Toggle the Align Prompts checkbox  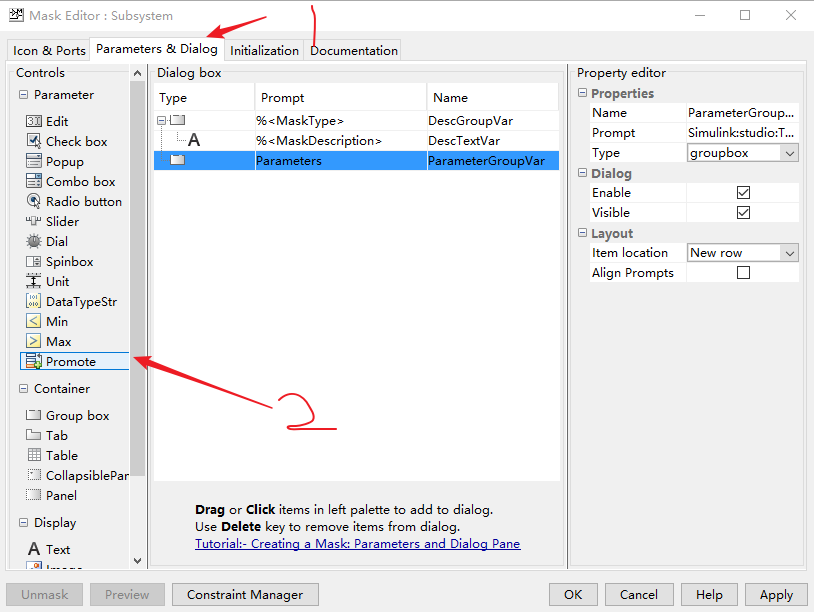click(x=743, y=273)
